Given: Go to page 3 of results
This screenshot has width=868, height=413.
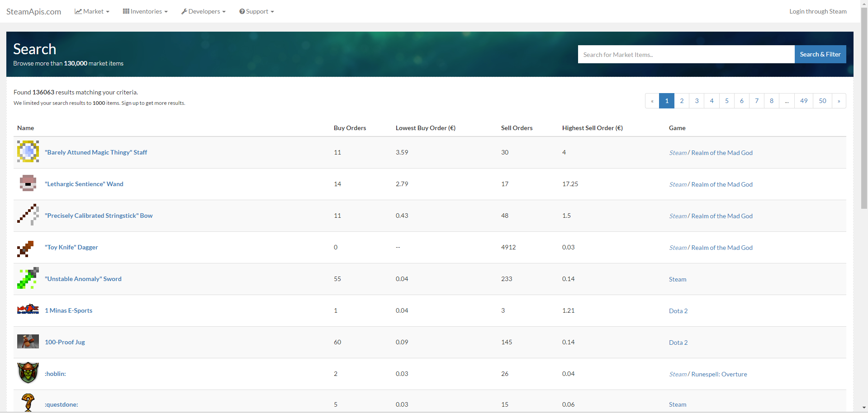Looking at the screenshot, I should tap(697, 101).
